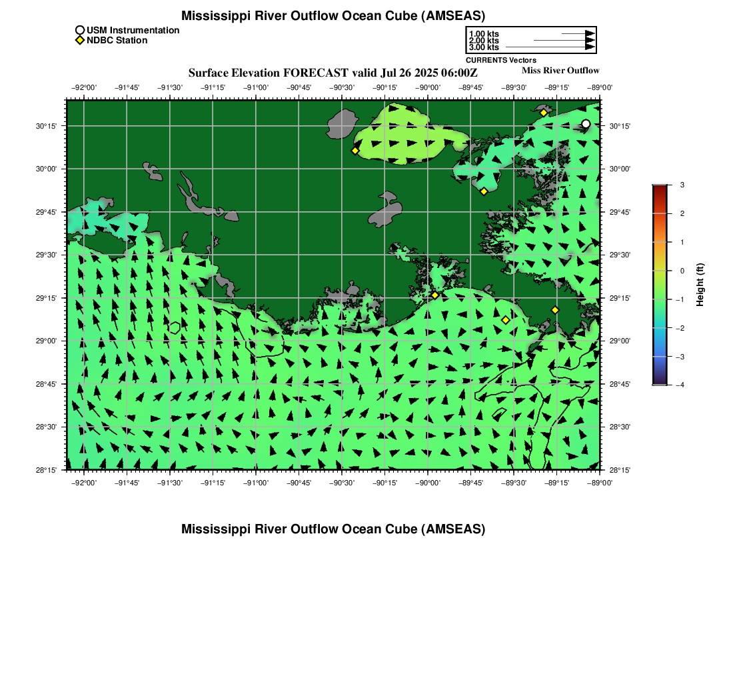Click NDBC diamond southeast of the light-green lake
This screenshot has height=700, width=733.
484,191
